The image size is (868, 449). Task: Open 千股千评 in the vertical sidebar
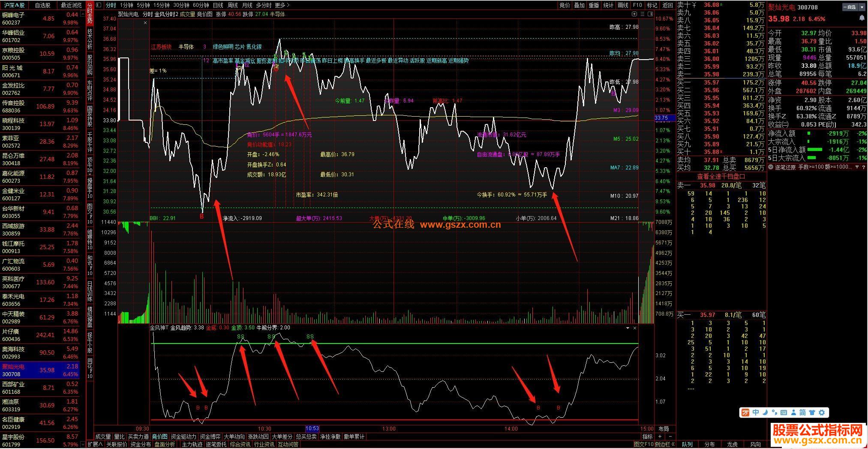pyautogui.click(x=90, y=142)
